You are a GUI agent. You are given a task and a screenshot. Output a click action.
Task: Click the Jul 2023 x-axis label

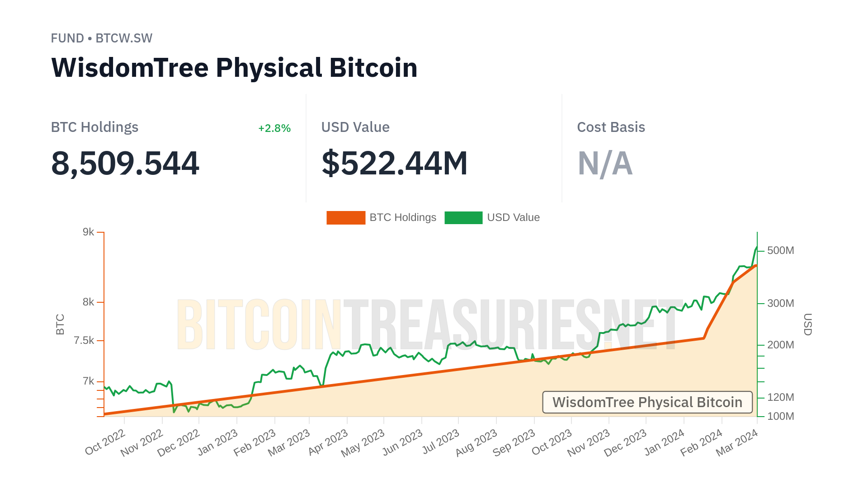tap(441, 442)
